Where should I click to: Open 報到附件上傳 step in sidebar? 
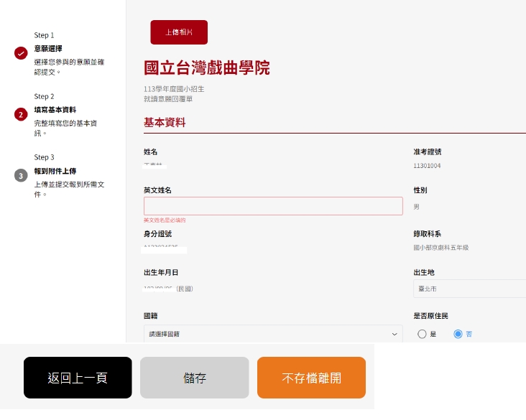(55, 171)
